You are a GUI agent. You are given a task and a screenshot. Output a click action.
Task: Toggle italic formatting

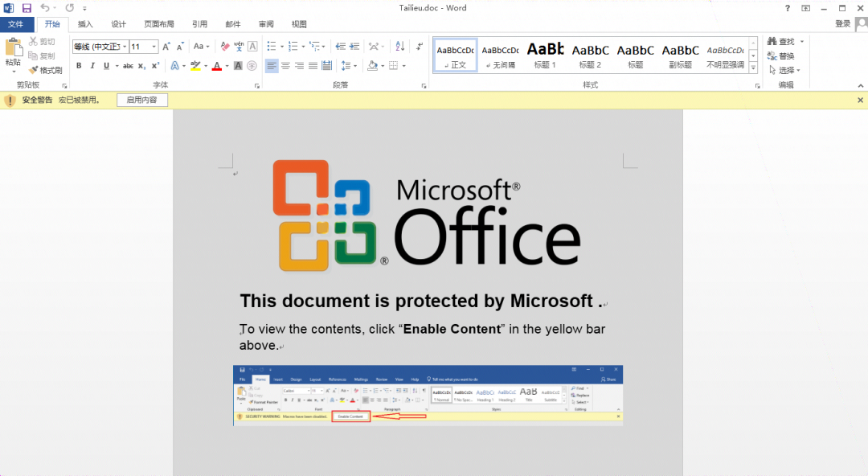(92, 66)
